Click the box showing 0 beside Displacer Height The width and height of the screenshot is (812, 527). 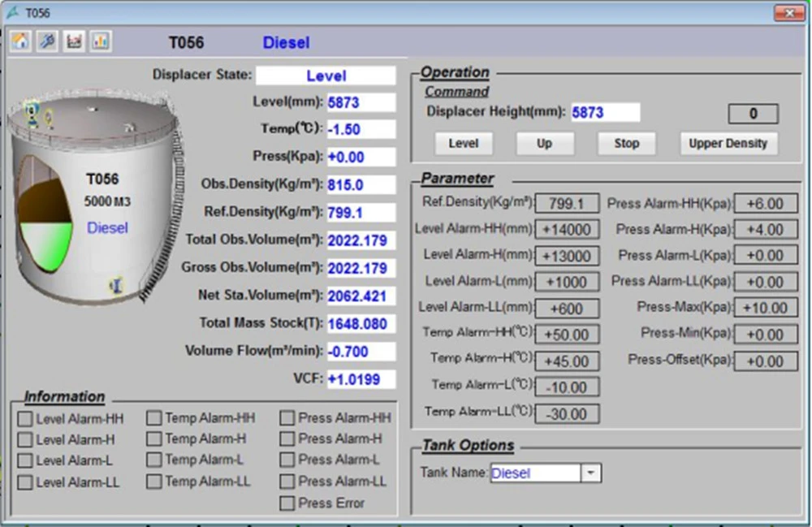[x=753, y=114]
